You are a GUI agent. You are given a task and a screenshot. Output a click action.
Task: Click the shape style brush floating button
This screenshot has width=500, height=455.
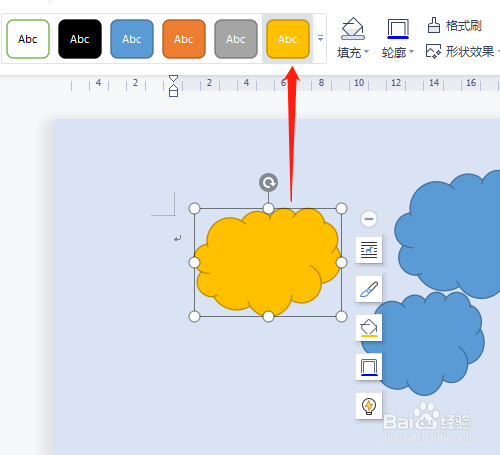pyautogui.click(x=369, y=289)
